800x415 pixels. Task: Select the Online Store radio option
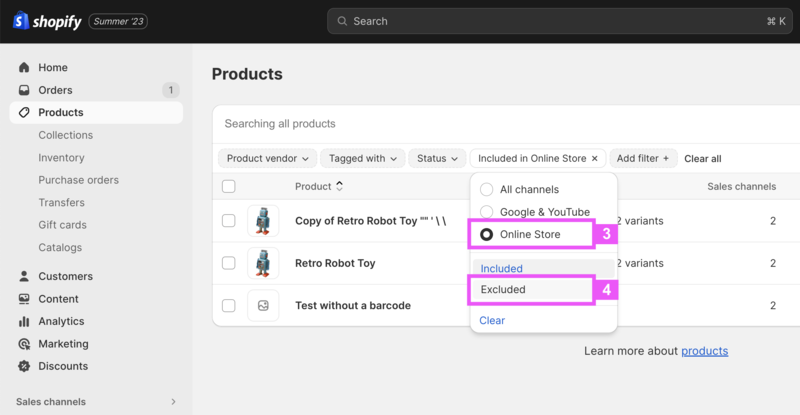(x=486, y=234)
